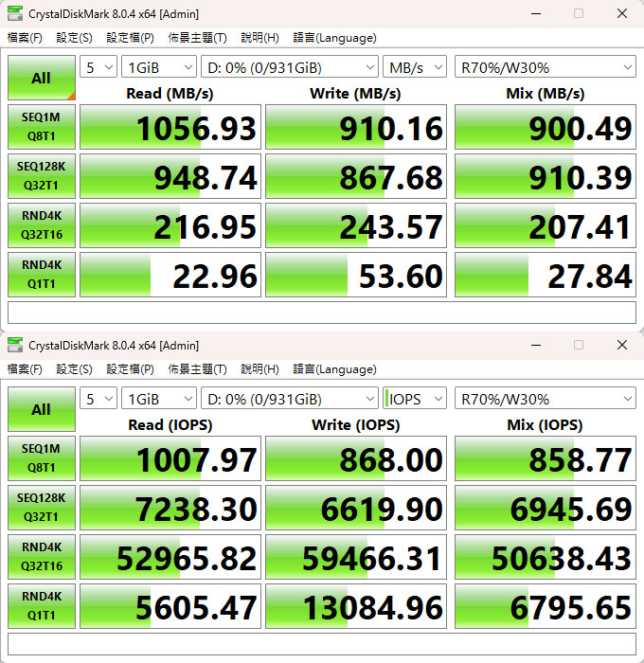Viewport: 644px width, 663px height.
Task: Run SEQ128K Q32T1 test in top window
Action: (42, 176)
